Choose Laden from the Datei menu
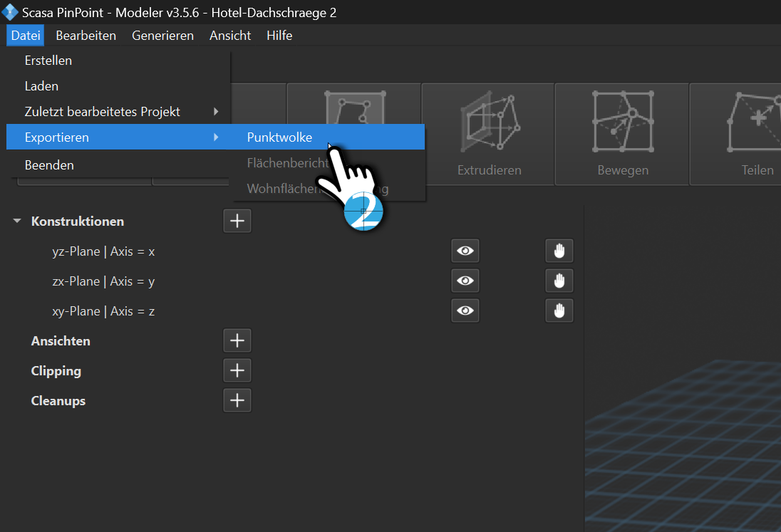Screen dimensions: 781x532 click(x=118, y=86)
